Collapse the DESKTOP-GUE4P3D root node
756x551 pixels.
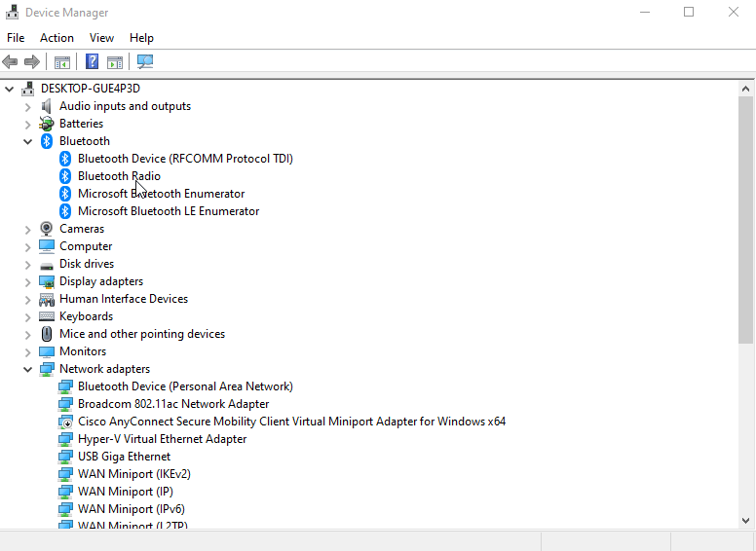coord(9,89)
